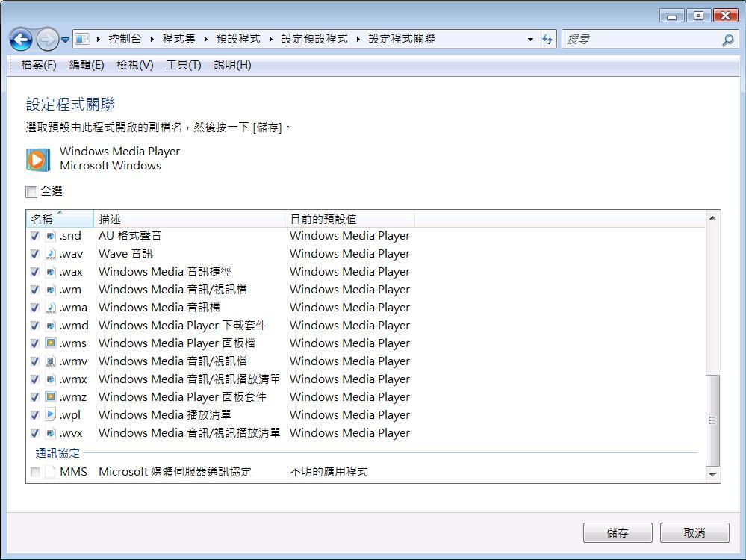
Task: Click the Refresh button beside the address bar
Action: (547, 40)
